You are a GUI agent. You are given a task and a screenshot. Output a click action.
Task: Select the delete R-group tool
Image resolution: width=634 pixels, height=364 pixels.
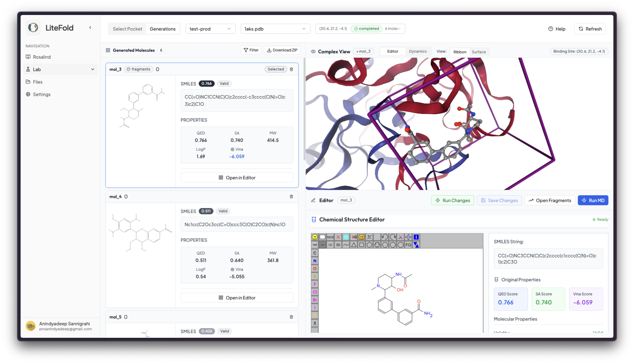click(x=354, y=237)
